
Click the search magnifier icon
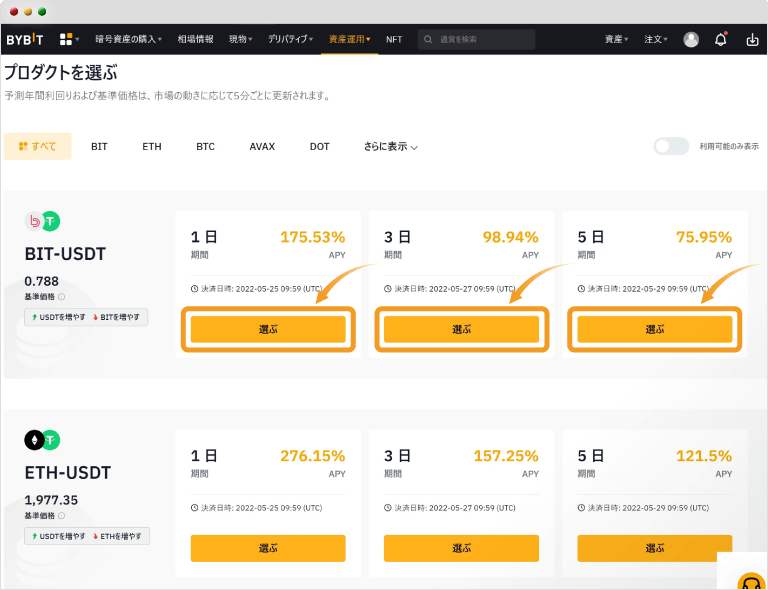pos(428,39)
